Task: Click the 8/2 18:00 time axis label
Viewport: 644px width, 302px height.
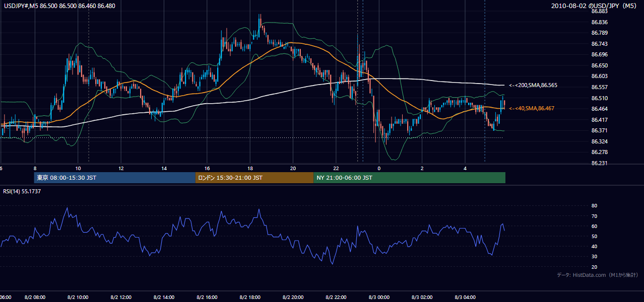Action: tap(250, 297)
